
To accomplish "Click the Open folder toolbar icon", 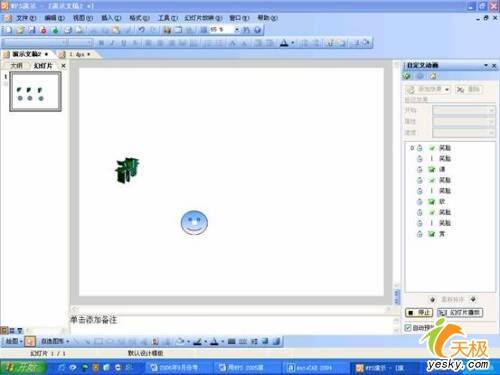I will [20, 30].
